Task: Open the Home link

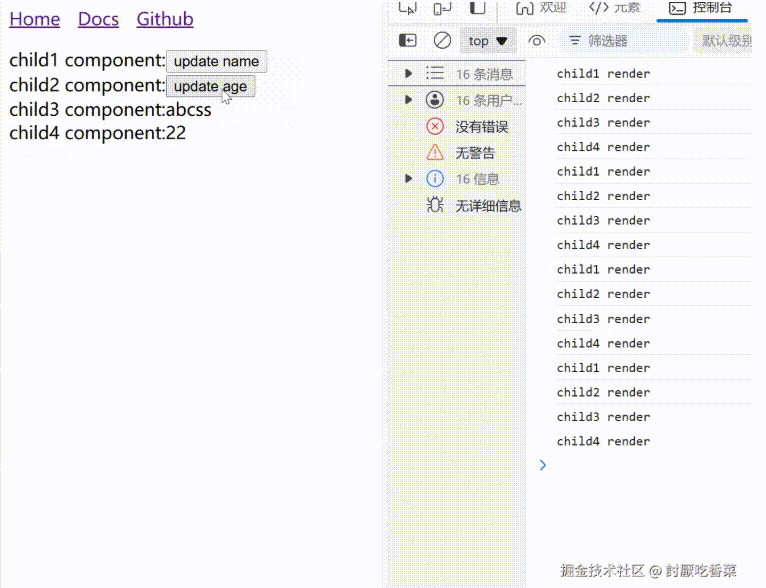Action: pyautogui.click(x=35, y=19)
